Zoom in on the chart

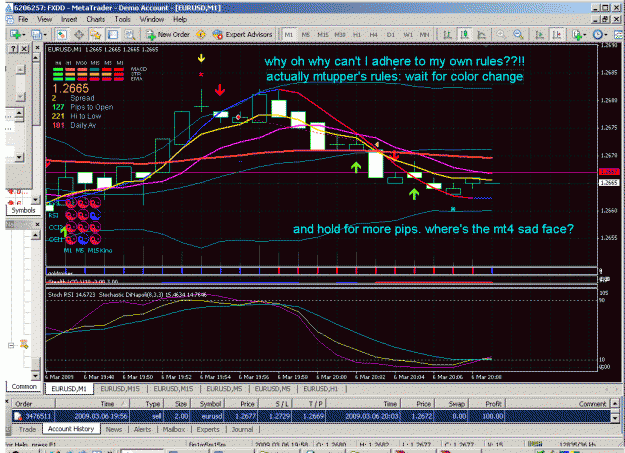coord(501,35)
